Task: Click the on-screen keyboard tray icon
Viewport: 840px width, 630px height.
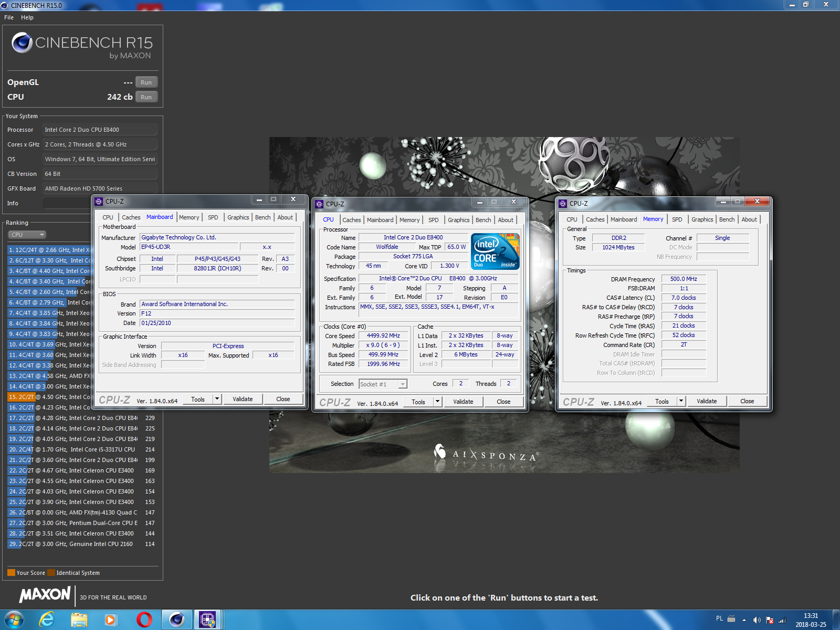Action: (x=731, y=618)
